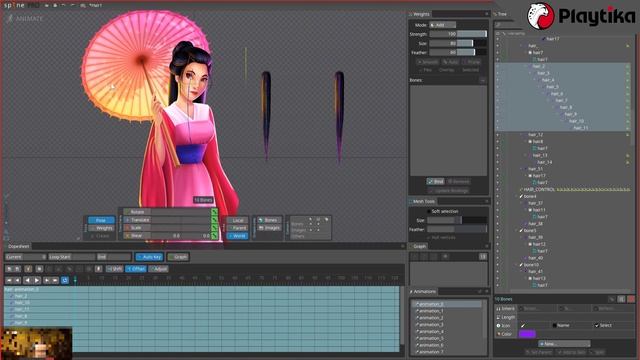640x360 pixels.
Task: Select bone10 in the tree
Action: tap(531, 265)
